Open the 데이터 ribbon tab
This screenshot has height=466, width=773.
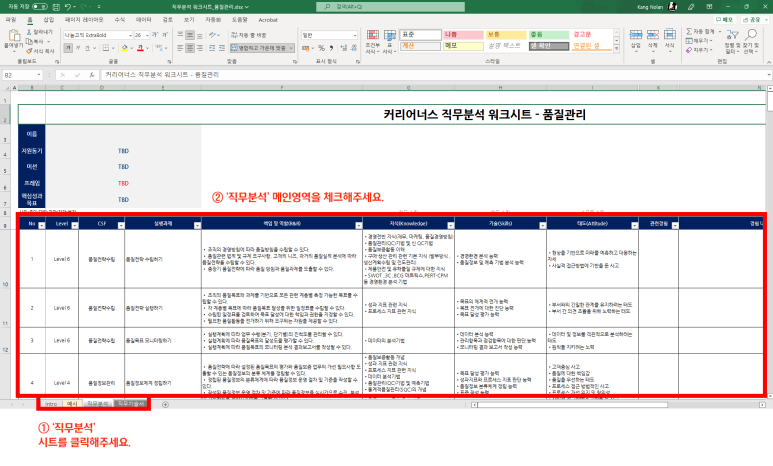click(143, 20)
